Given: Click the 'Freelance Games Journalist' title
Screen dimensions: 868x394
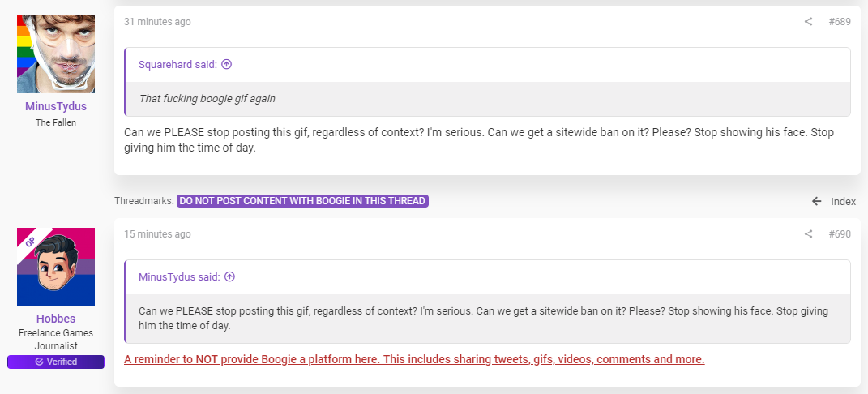Looking at the screenshot, I should pos(56,339).
